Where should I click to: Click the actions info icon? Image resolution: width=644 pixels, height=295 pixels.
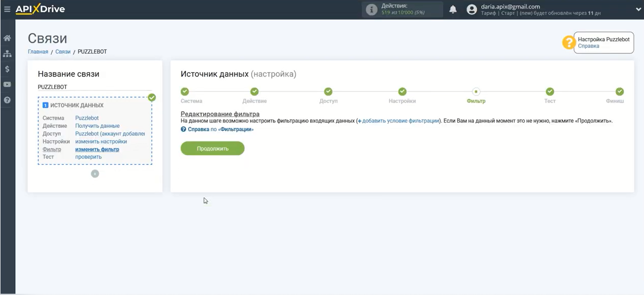[371, 10]
